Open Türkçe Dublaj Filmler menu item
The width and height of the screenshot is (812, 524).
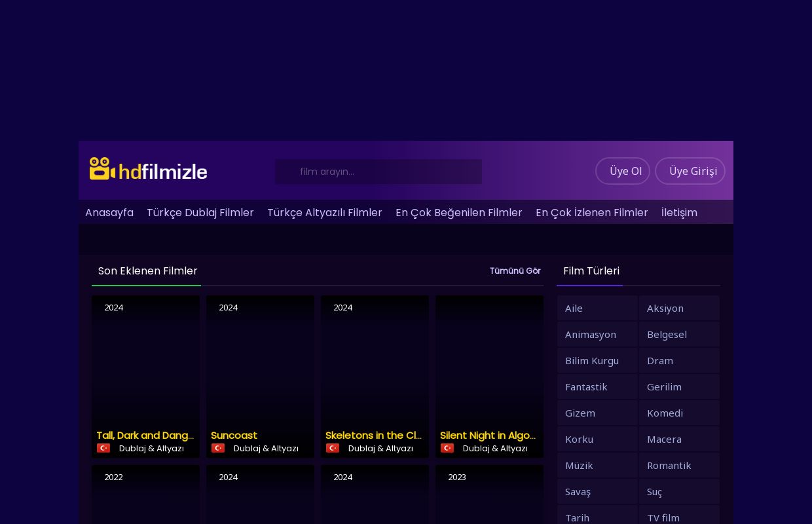point(200,212)
